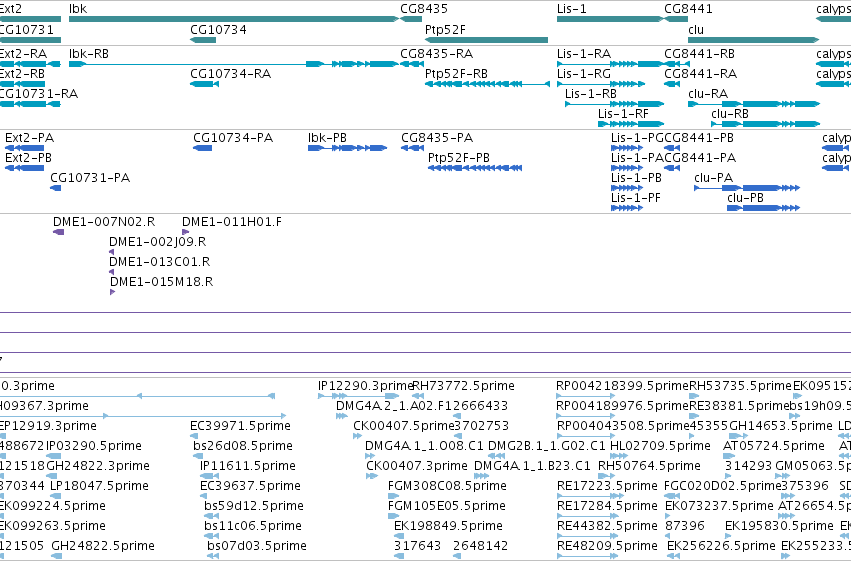This screenshot has height=561, width=851.
Task: Click the CG10734 gene label
Action: 218,30
